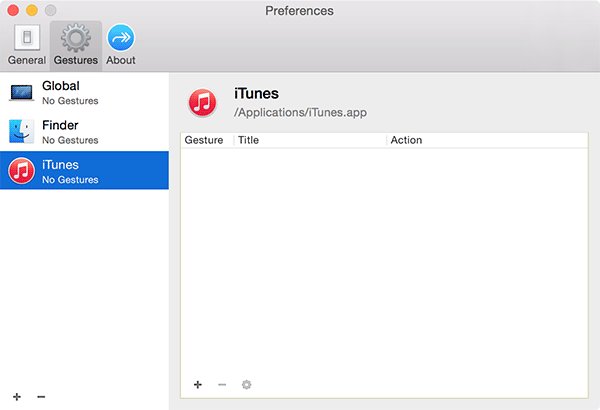Click the empty gesture table area
Viewport: 600px width, 410px height.
(x=384, y=260)
